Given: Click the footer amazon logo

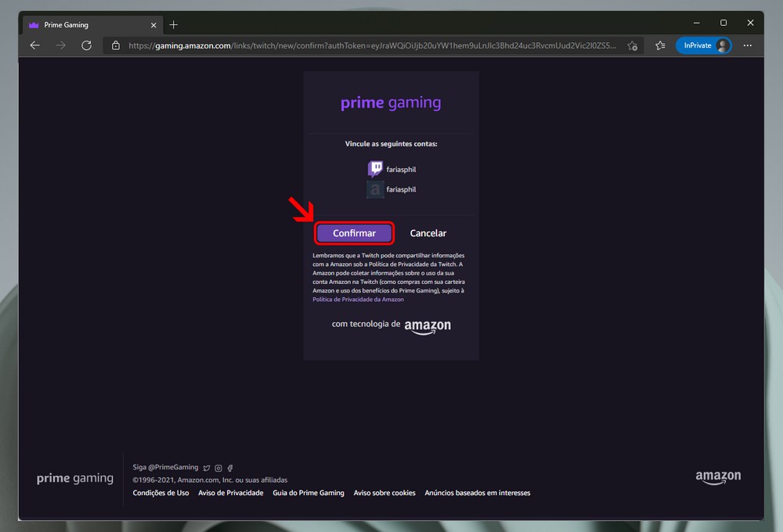Looking at the screenshot, I should pyautogui.click(x=718, y=477).
